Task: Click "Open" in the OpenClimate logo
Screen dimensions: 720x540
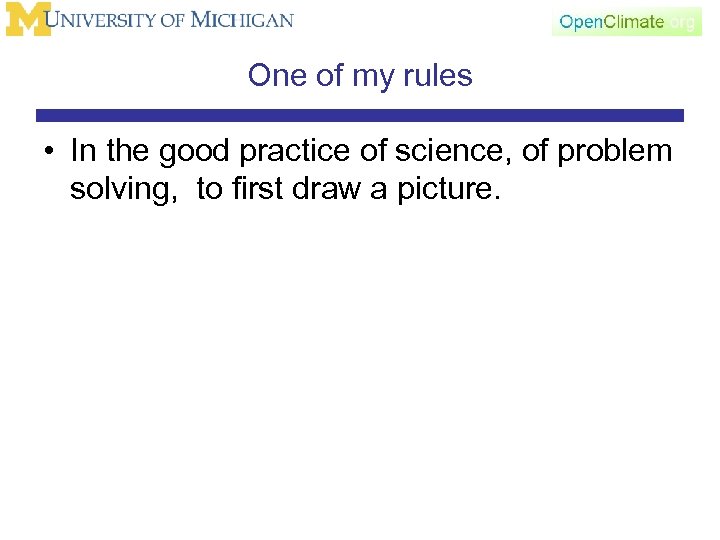Action: (581, 22)
